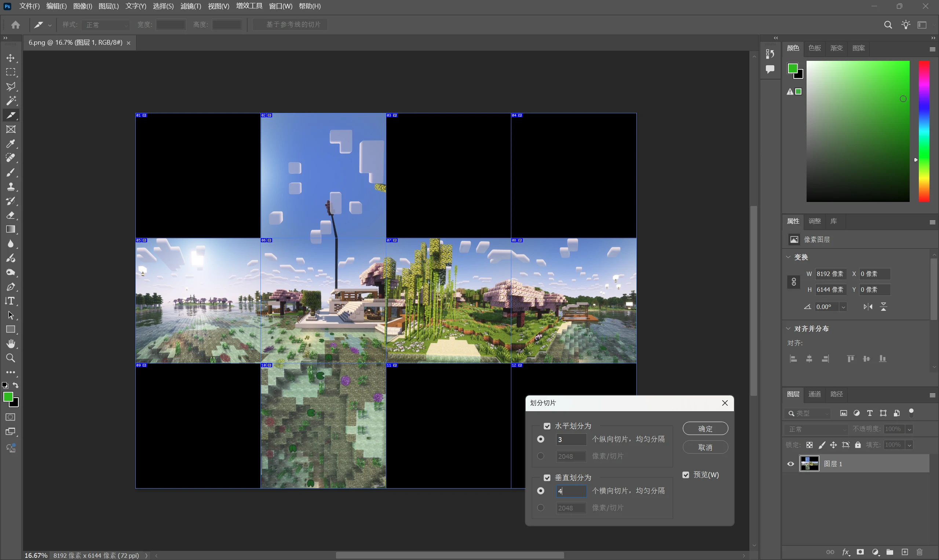Click the add layer style fx icon

[x=846, y=552]
